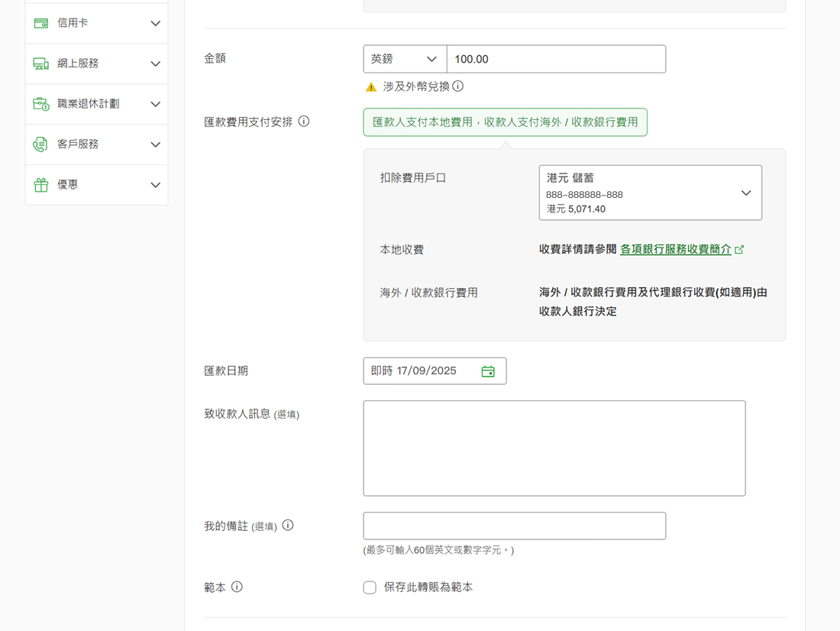Tick the 保存此轉賬為範本 checkbox

click(370, 587)
